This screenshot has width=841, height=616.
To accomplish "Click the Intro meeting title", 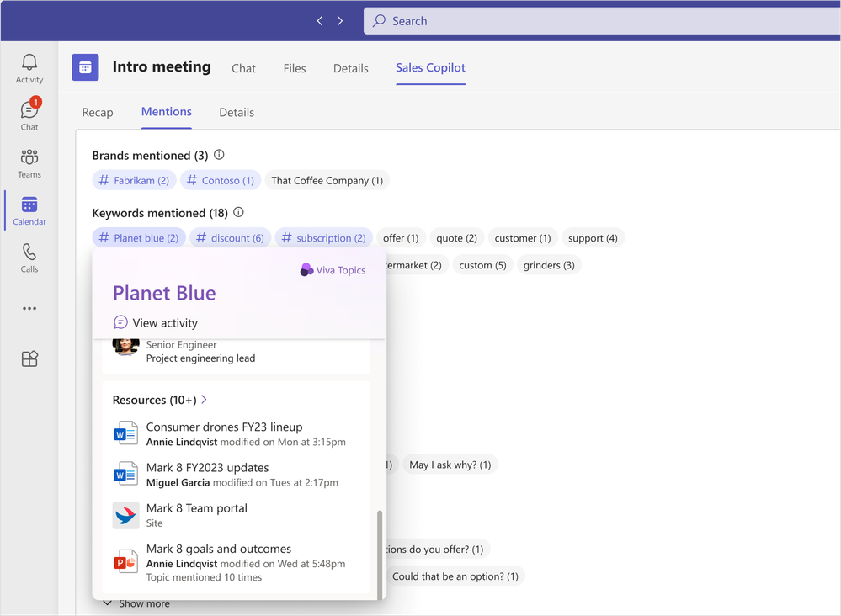I will tap(162, 67).
